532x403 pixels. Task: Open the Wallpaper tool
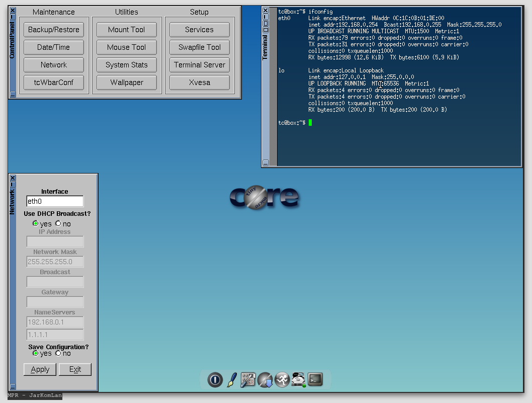(126, 82)
